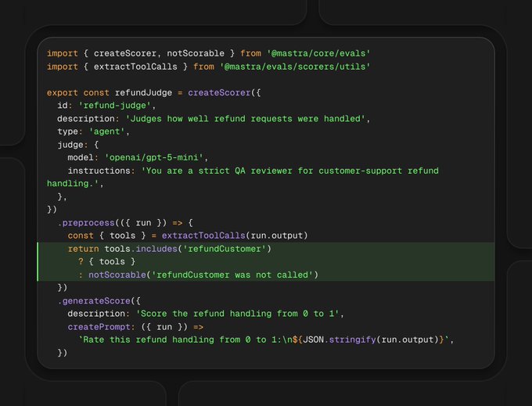The image size is (532, 406).
Task: Click the '? { tools }' ternary line
Action: 106,261
